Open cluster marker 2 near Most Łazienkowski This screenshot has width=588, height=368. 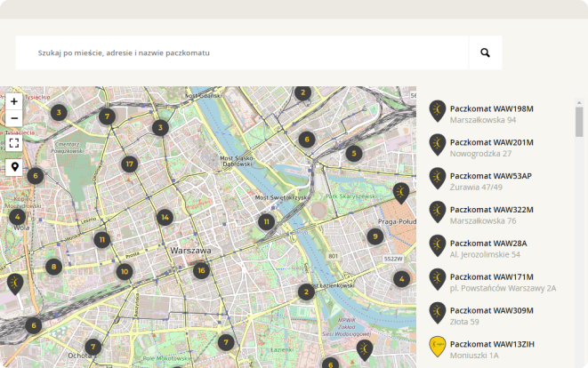[306, 292]
